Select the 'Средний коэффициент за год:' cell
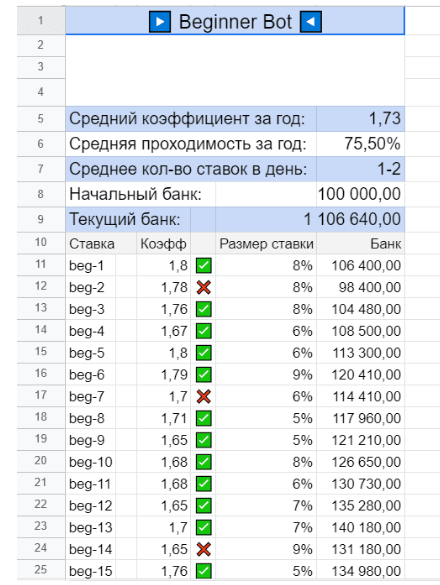This screenshot has height=585, width=440. (x=191, y=119)
